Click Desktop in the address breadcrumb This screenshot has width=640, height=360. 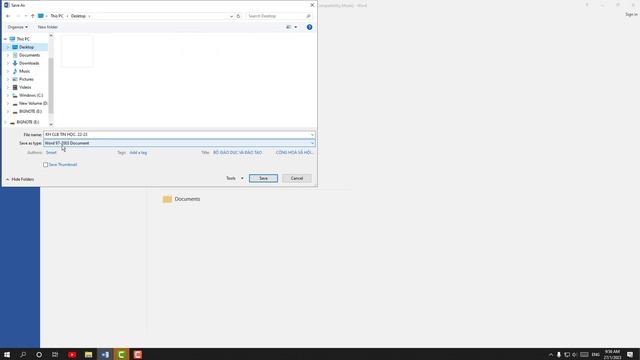pyautogui.click(x=78, y=16)
